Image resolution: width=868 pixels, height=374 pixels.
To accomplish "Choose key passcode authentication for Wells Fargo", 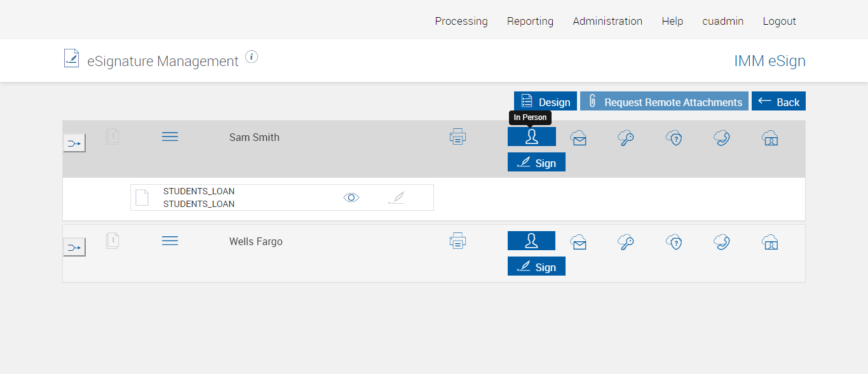I will tap(626, 242).
